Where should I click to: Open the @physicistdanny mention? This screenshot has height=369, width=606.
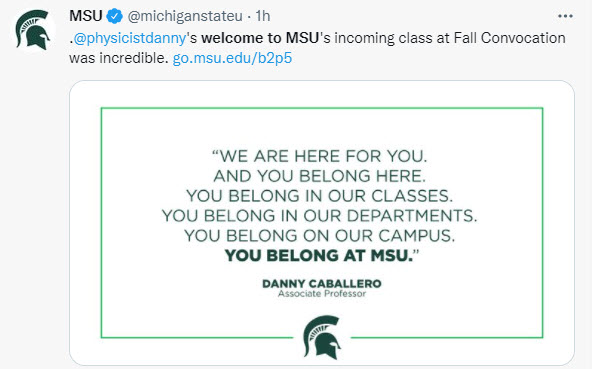click(130, 38)
